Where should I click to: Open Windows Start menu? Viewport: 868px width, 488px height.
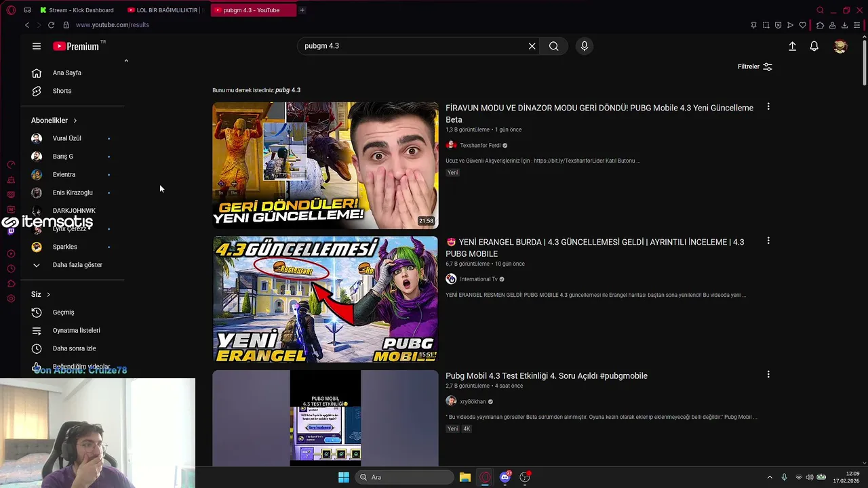(x=344, y=477)
